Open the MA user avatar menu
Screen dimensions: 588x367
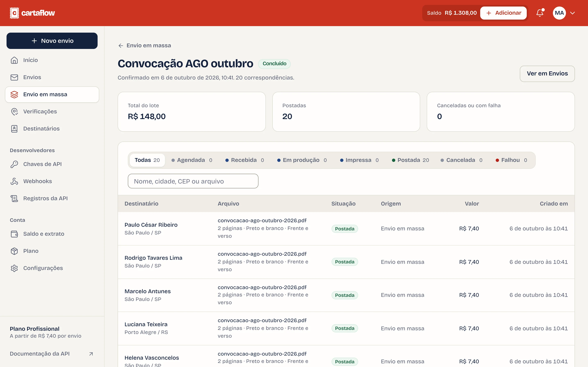tap(559, 13)
